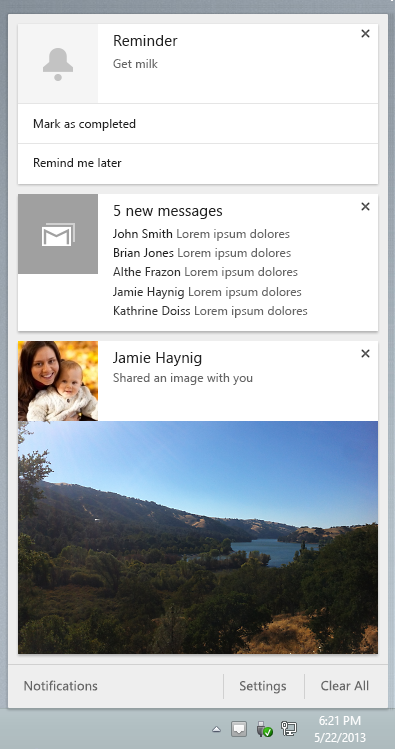The image size is (395, 749).
Task: Click Mark as completed
Action: click(x=198, y=124)
